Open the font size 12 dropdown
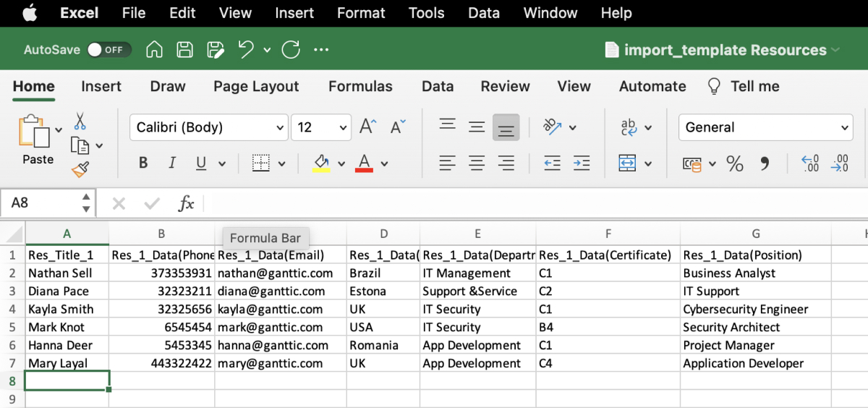This screenshot has height=408, width=868. (321, 127)
